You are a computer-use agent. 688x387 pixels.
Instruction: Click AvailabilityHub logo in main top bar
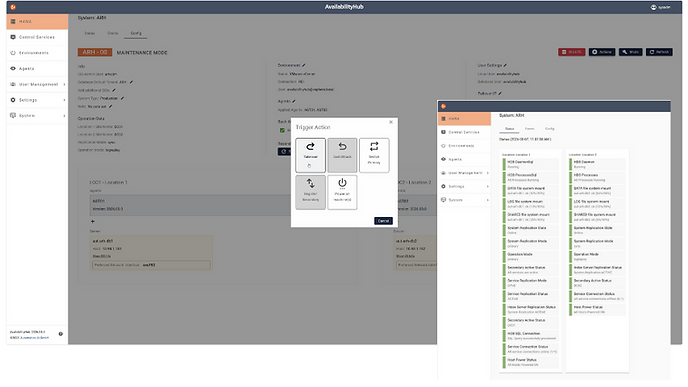(x=13, y=7)
